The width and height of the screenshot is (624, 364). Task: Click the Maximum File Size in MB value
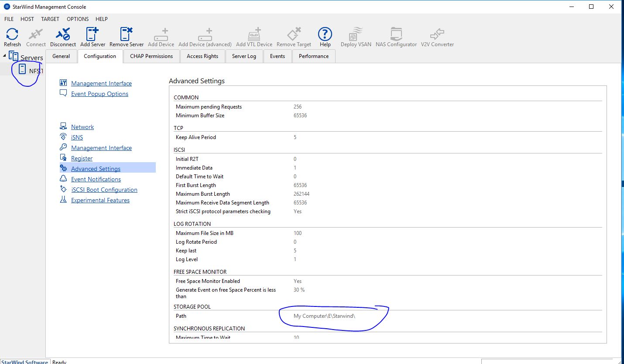[x=298, y=233]
